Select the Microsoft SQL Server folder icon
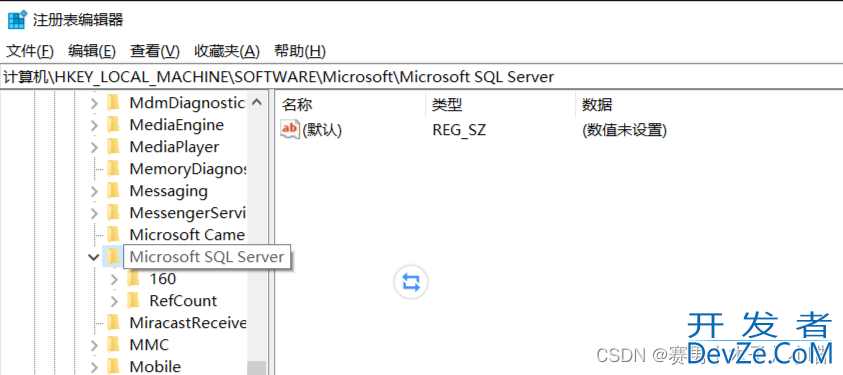This screenshot has width=843, height=375. [113, 257]
